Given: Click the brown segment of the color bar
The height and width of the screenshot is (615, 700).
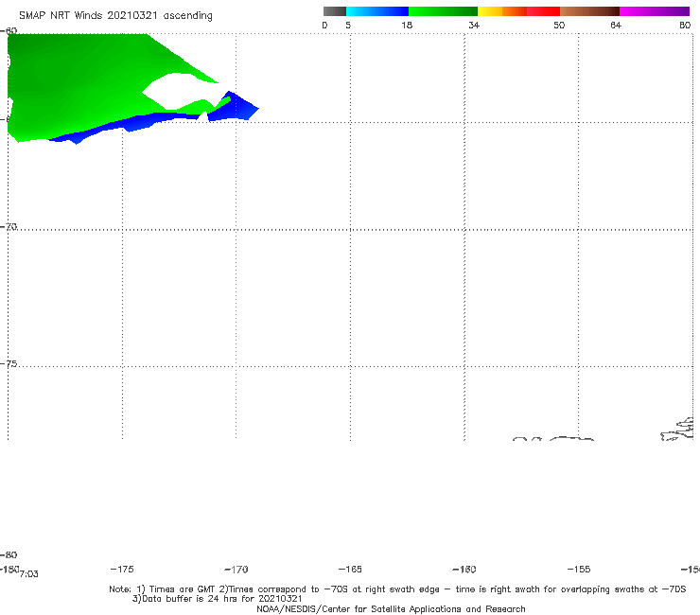Looking at the screenshot, I should tap(589, 11).
